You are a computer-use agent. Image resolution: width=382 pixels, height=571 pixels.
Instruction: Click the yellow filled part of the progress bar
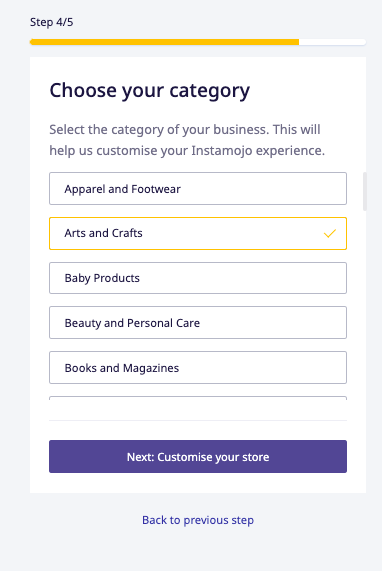click(x=164, y=42)
